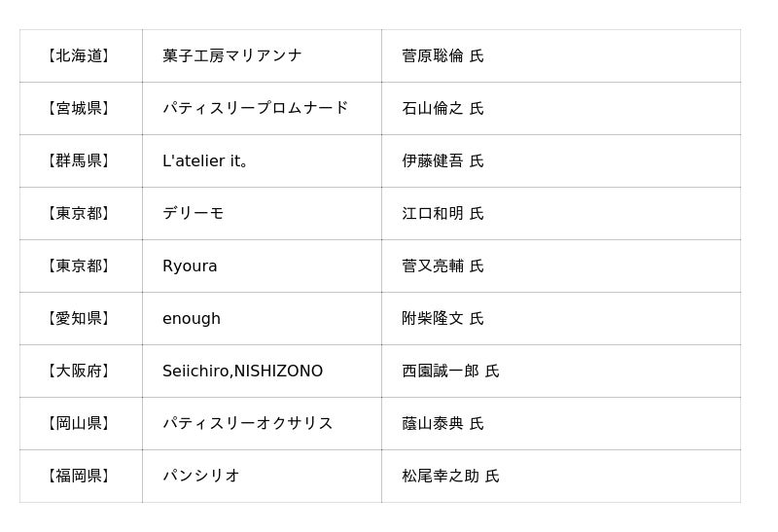Select the パンシリオ shop name
Viewport: 778px width, 532px height.
click(x=200, y=477)
